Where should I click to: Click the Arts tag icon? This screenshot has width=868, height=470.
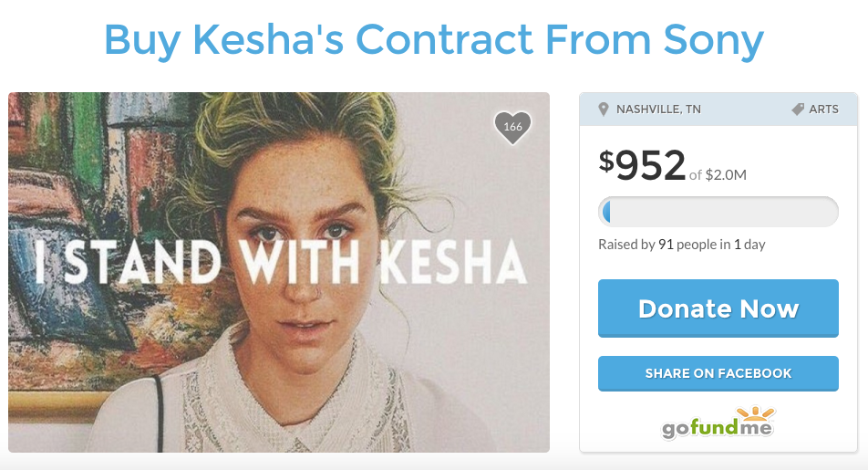pos(798,110)
